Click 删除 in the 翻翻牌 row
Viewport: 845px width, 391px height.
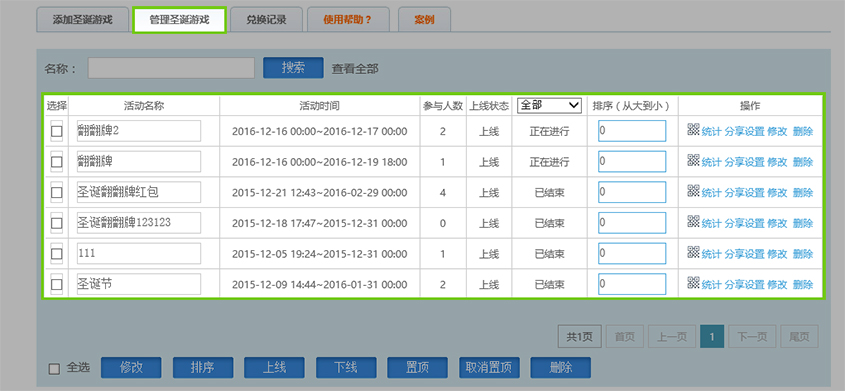(803, 162)
